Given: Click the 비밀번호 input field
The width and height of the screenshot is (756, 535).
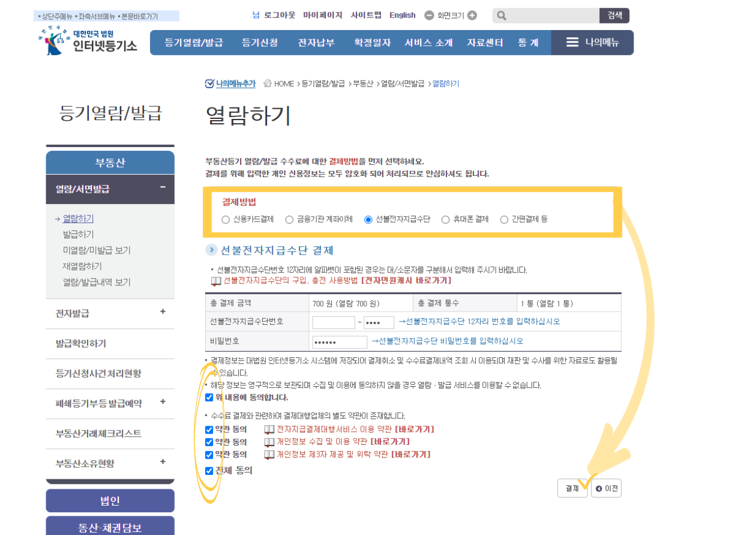Looking at the screenshot, I should [x=339, y=342].
